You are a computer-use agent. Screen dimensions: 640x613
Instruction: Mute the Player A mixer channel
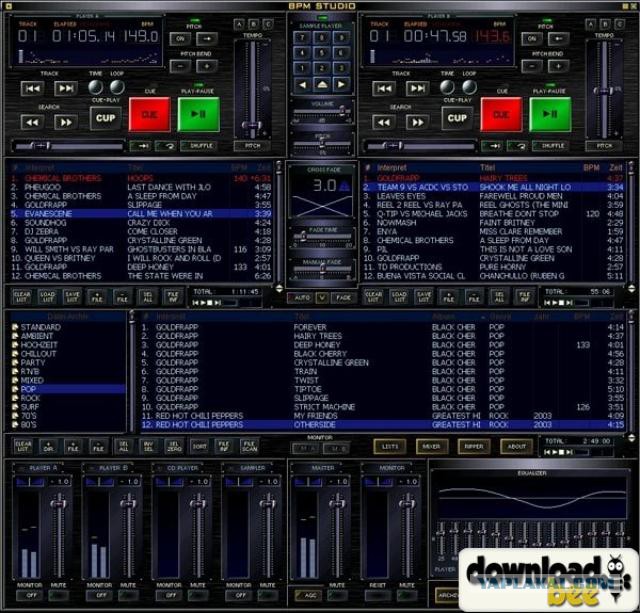point(59,595)
